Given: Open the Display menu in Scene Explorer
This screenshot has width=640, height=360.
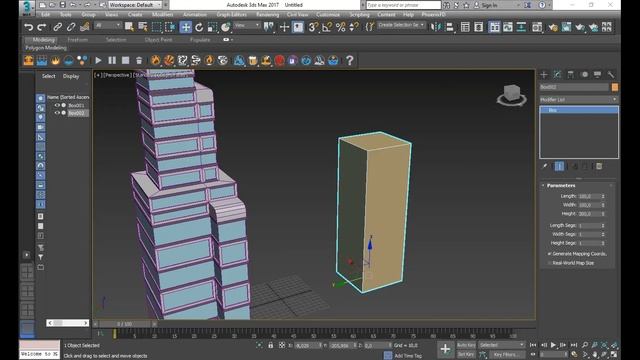Looking at the screenshot, I should click(x=71, y=76).
